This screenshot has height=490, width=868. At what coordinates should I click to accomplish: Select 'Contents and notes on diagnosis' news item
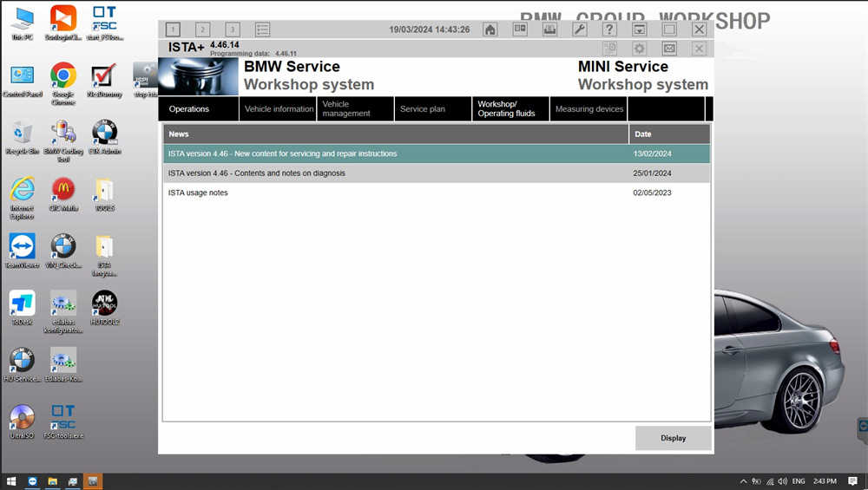(x=256, y=173)
